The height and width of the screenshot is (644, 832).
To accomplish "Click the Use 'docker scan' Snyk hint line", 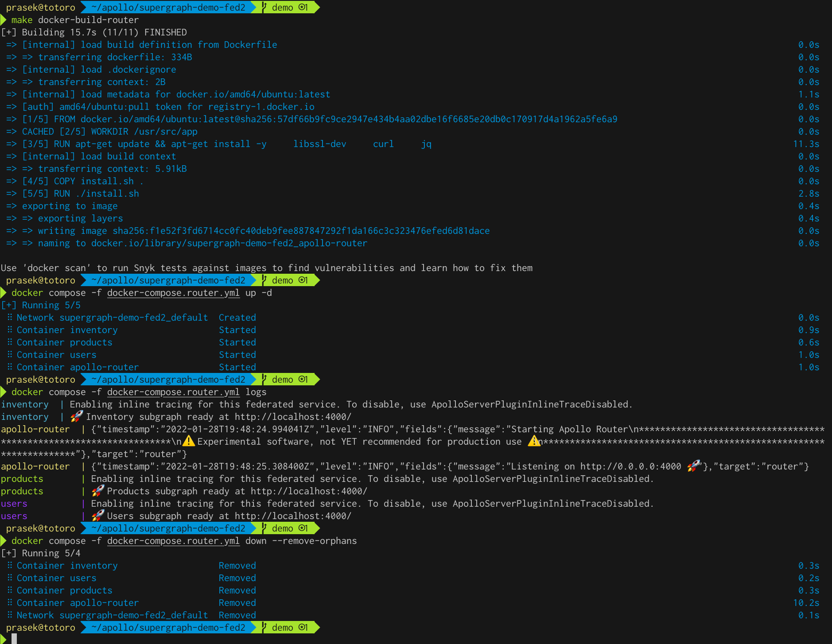I will click(x=267, y=268).
